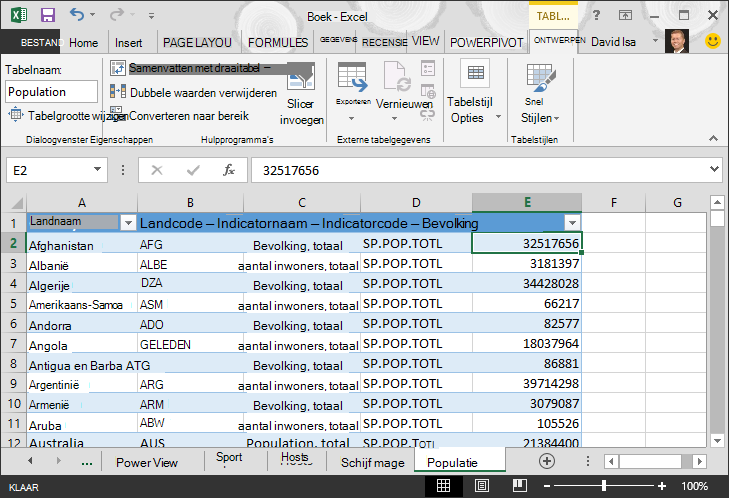Open the David Isa account dropdown
Viewport: 729px width, 498px height.
[x=656, y=41]
